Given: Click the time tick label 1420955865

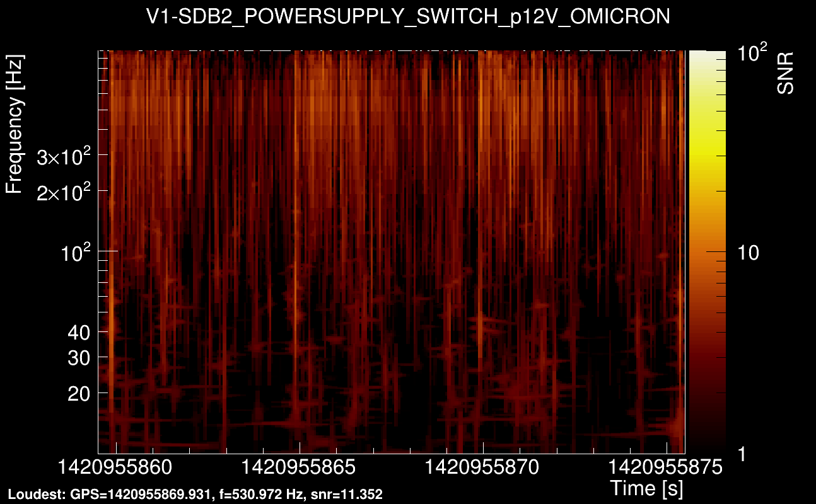Looking at the screenshot, I should coord(300,469).
